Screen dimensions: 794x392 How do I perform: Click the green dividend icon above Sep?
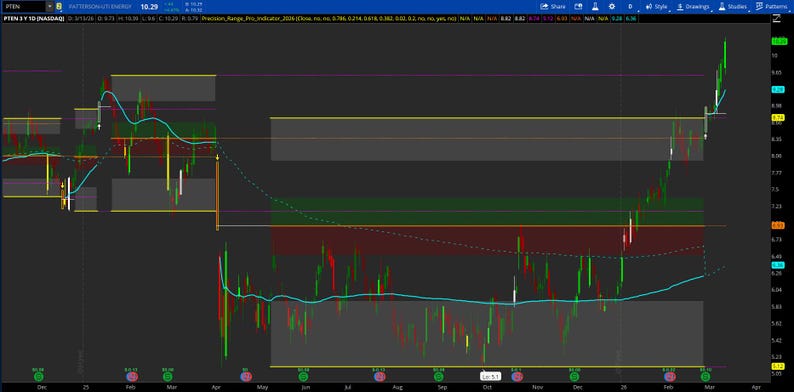[x=439, y=377]
